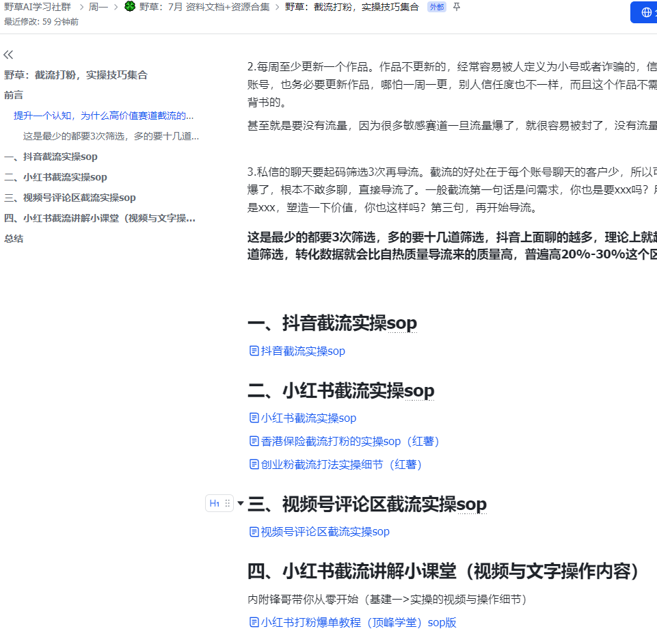657x644 pixels.
Task: Click text 内附锋哥带你从零开始
Action: pos(387,600)
